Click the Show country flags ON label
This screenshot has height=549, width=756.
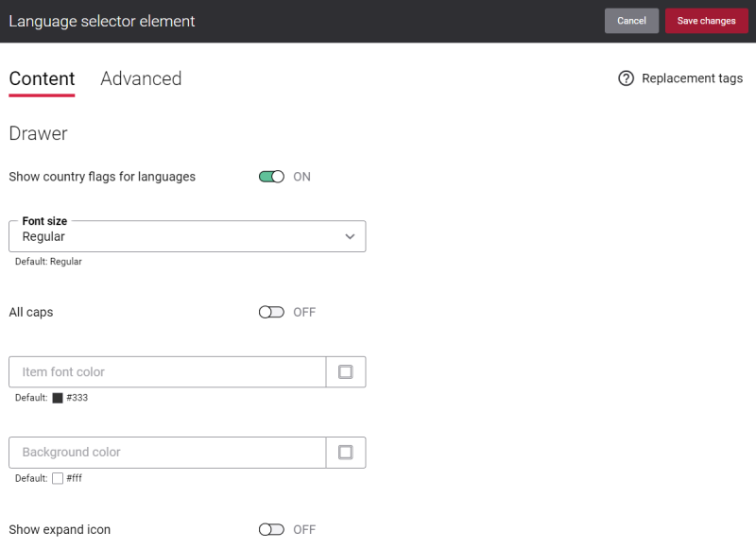[301, 177]
